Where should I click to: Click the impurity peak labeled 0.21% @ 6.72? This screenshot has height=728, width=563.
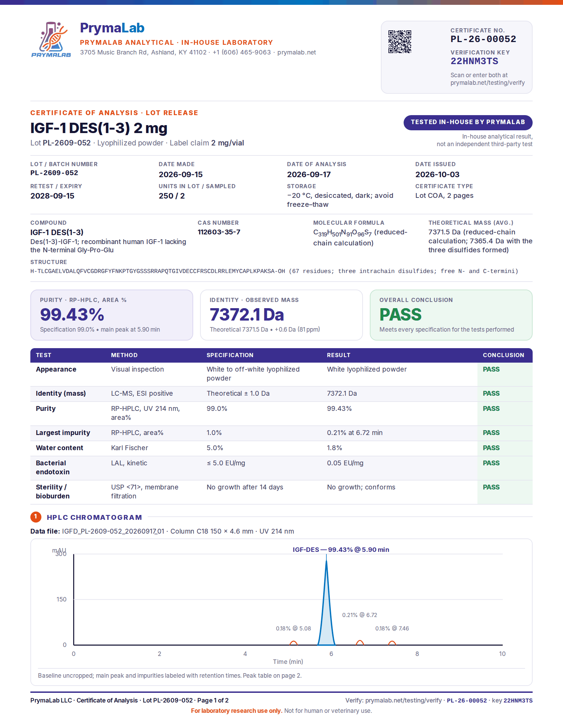tap(360, 643)
